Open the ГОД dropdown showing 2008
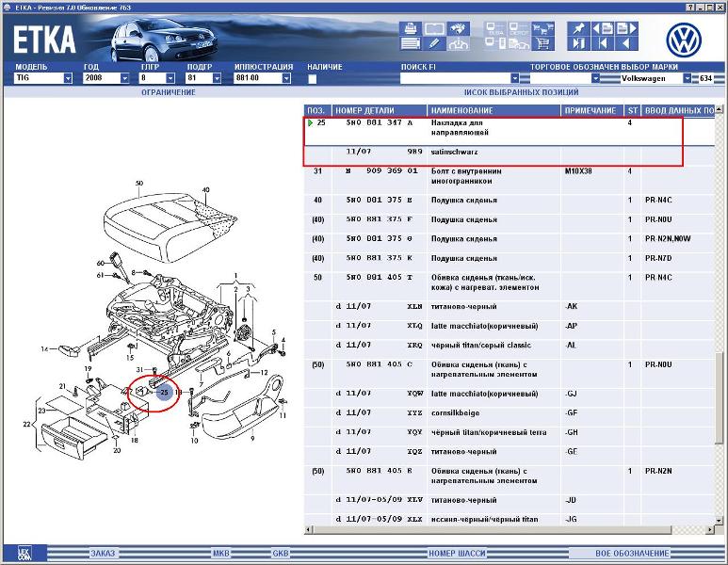This screenshot has height=565, width=728. tap(124, 78)
